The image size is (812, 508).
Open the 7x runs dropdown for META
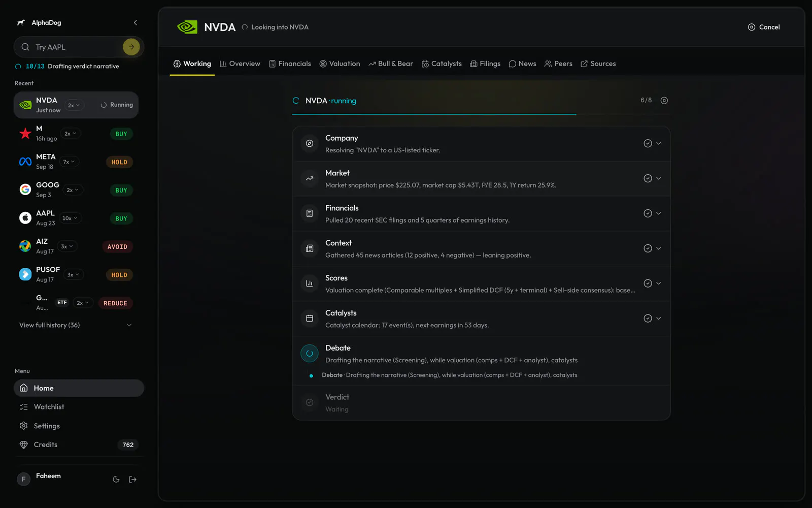tap(69, 162)
